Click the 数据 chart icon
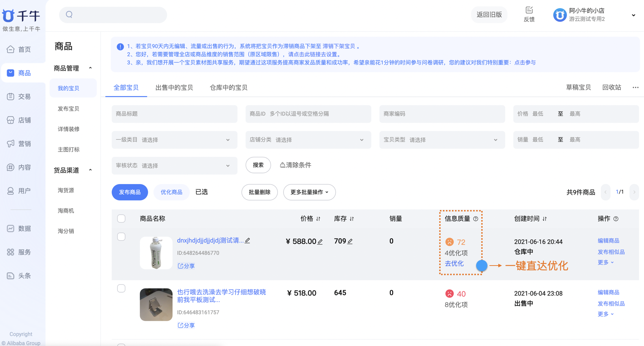The height and width of the screenshot is (346, 644). click(x=11, y=229)
